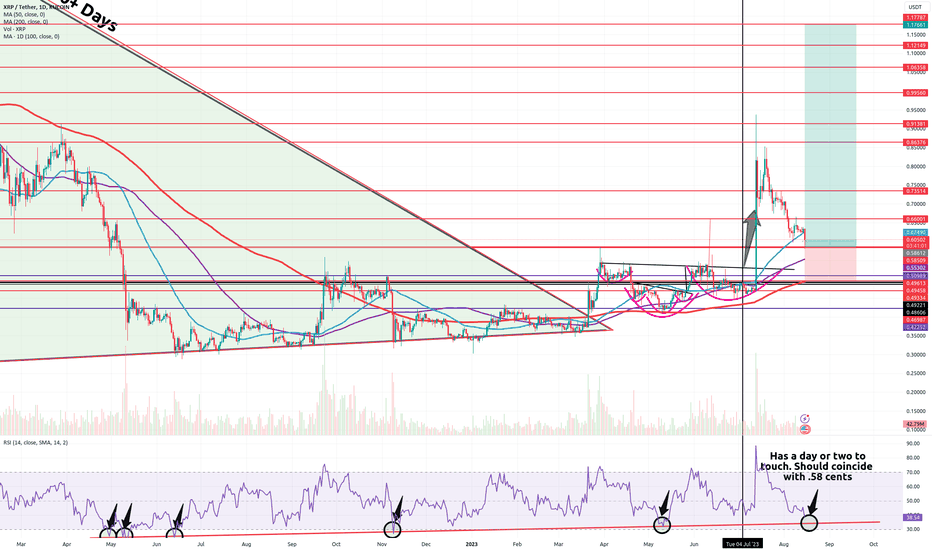Click the Vol · XRP indicator legend
The width and height of the screenshot is (932, 550).
coord(15,29)
